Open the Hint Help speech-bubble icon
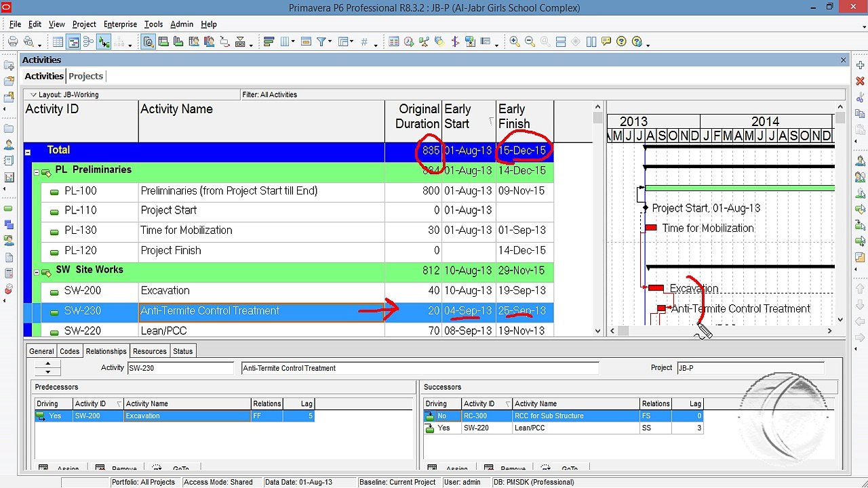868x488 pixels. click(x=606, y=42)
